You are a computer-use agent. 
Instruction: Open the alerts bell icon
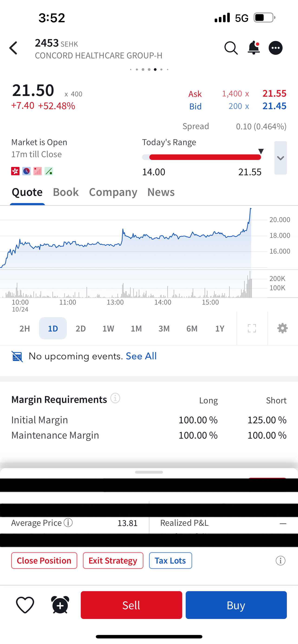point(253,48)
